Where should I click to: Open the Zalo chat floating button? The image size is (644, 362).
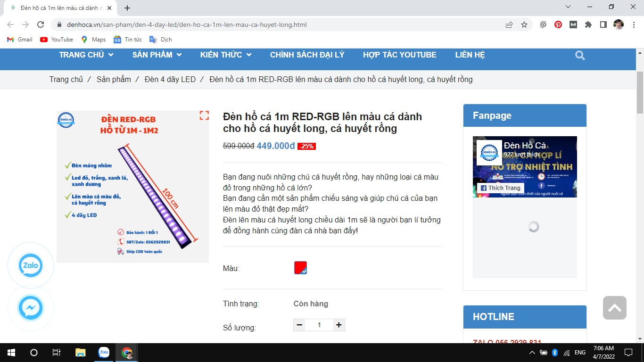pyautogui.click(x=31, y=266)
